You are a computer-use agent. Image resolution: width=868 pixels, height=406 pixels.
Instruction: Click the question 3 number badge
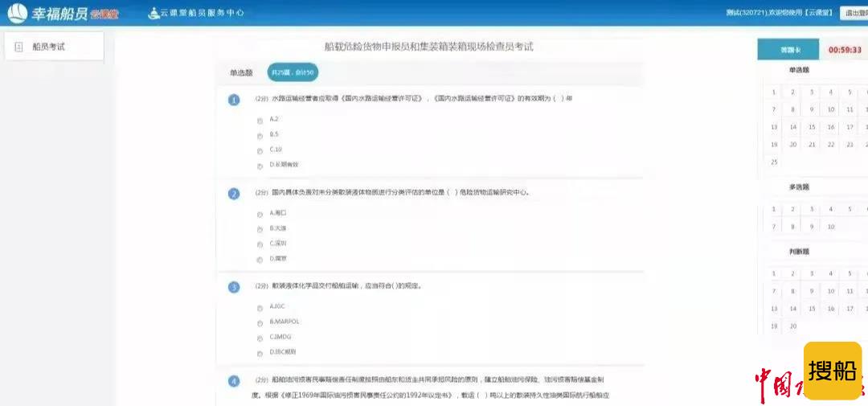tap(234, 288)
